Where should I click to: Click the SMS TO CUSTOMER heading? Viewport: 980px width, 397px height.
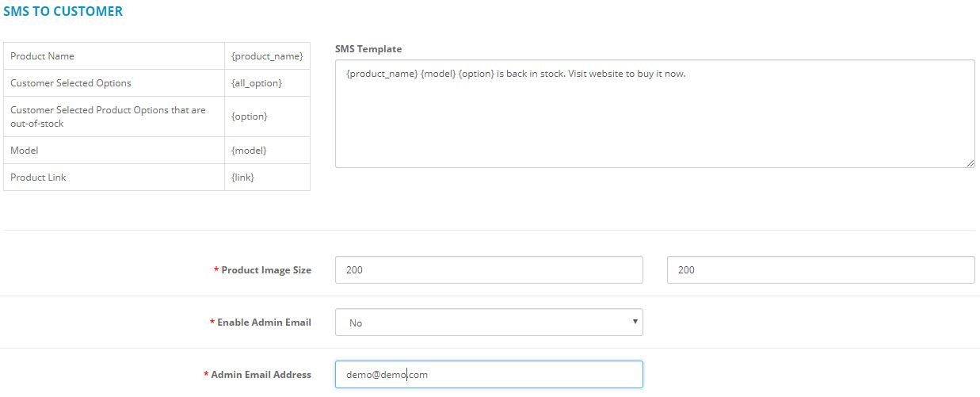[63, 12]
